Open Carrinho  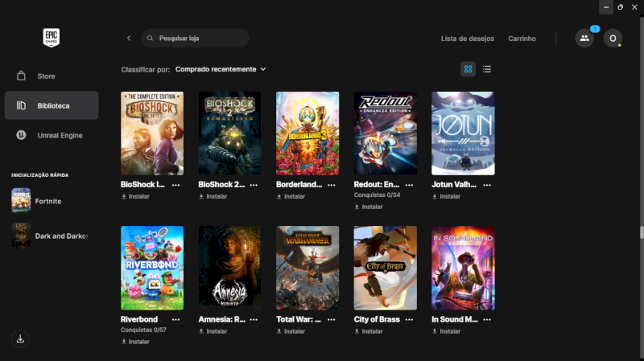(522, 39)
